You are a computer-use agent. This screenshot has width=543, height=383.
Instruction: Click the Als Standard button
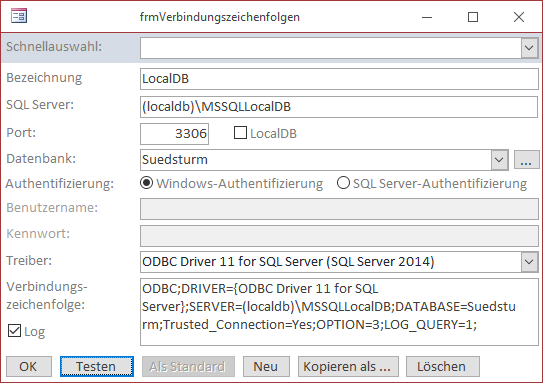click(x=188, y=366)
